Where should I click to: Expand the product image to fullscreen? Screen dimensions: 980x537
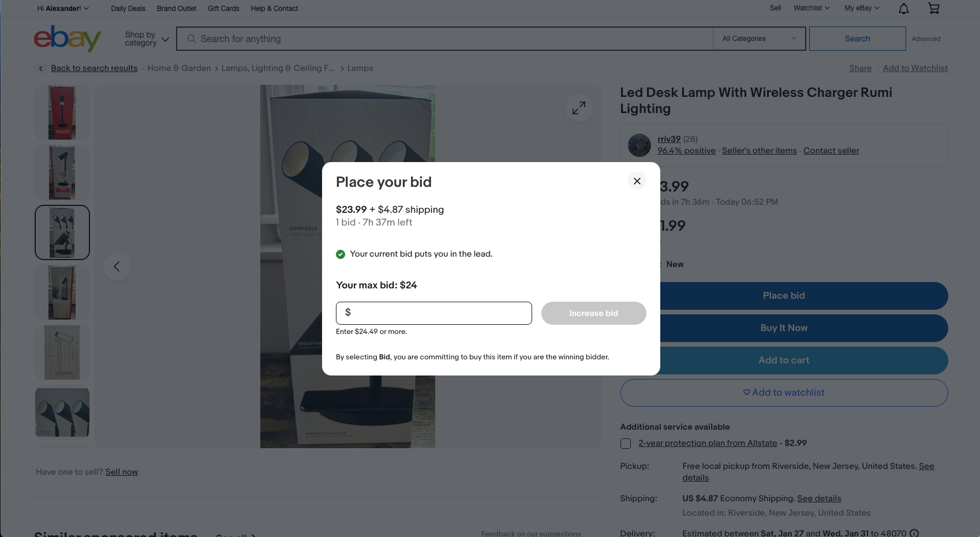[x=579, y=108]
